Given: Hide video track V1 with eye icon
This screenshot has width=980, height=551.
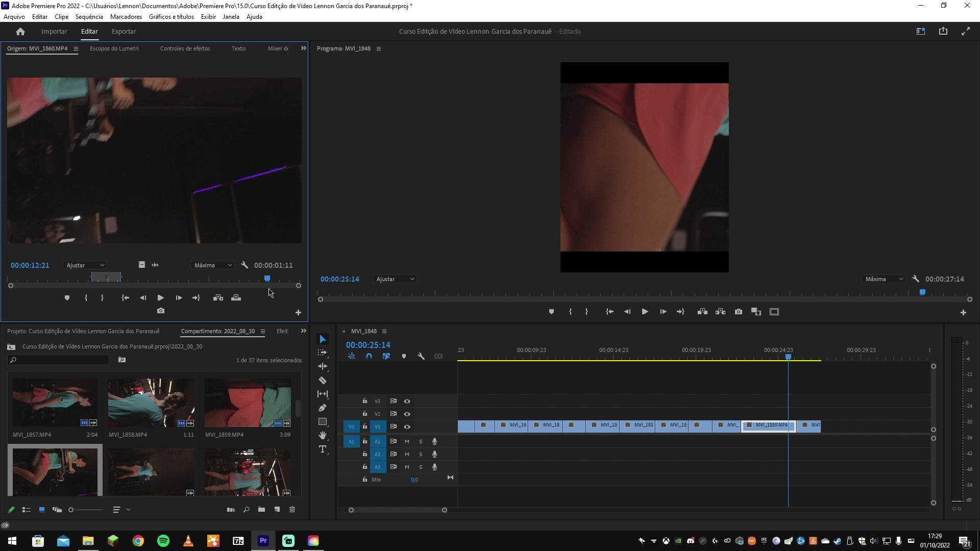Looking at the screenshot, I should (407, 427).
